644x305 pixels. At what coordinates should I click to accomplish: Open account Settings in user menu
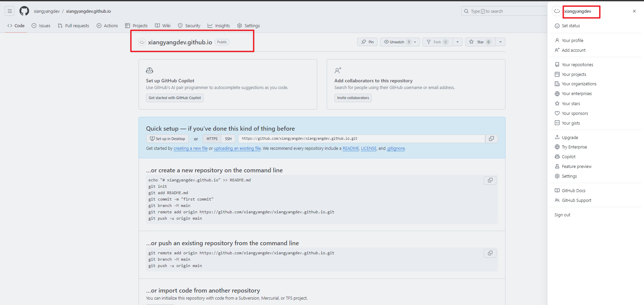pyautogui.click(x=595, y=176)
